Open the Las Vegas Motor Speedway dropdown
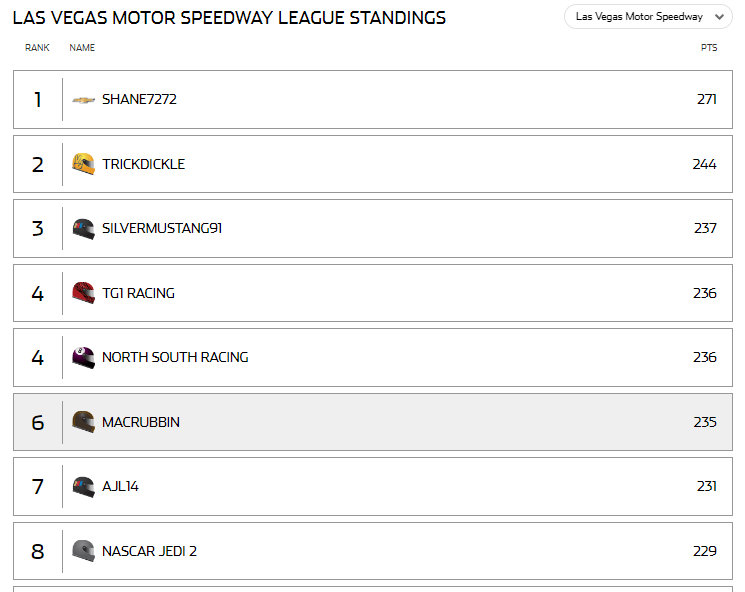This screenshot has width=745, height=592. coord(648,17)
